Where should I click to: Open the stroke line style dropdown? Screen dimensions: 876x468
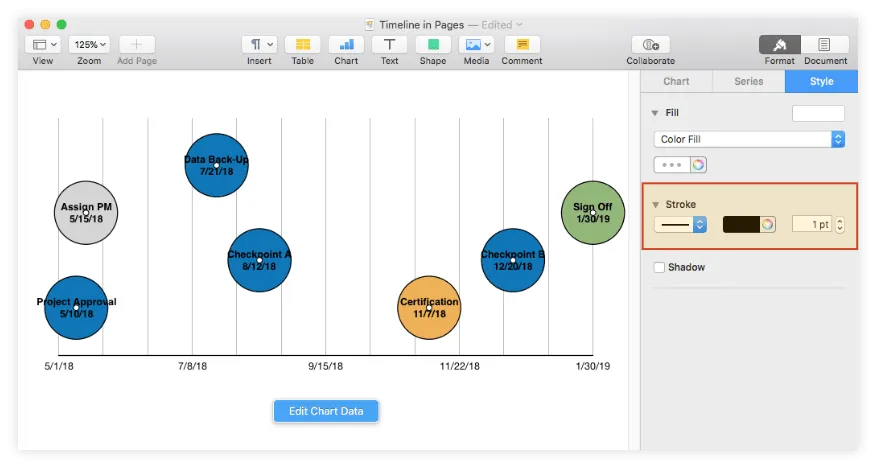pyautogui.click(x=681, y=225)
